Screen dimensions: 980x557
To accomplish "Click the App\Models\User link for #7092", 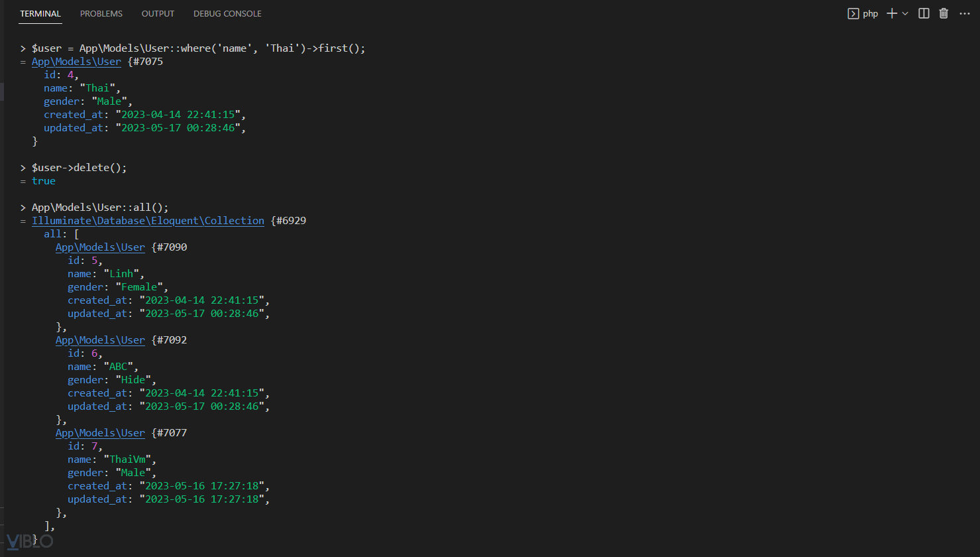I will coord(100,340).
